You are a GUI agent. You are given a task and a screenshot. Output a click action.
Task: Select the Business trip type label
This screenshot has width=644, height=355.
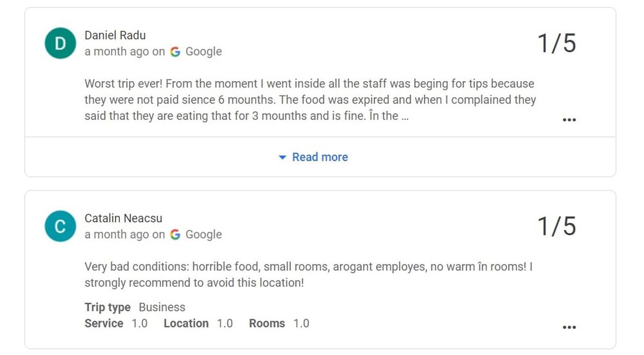[162, 307]
